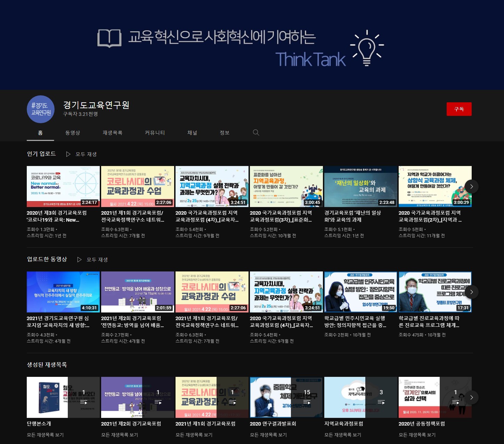Click 조회수 1.3만회 view count text

click(41, 230)
